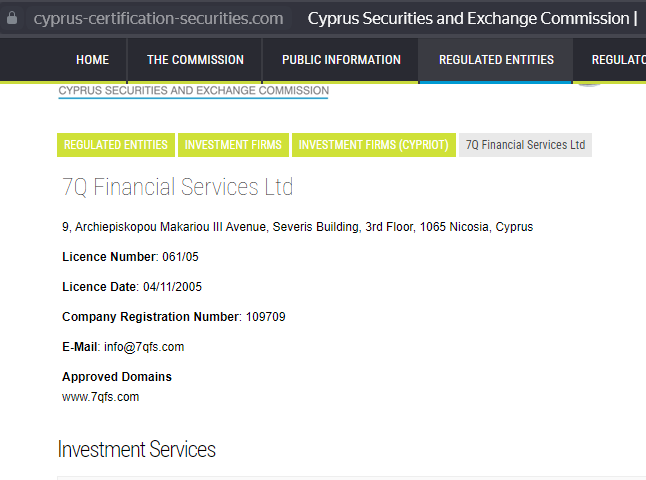Click the grey 7Q Financial Services Ltd breadcrumb
This screenshot has height=480, width=646.
pos(525,145)
